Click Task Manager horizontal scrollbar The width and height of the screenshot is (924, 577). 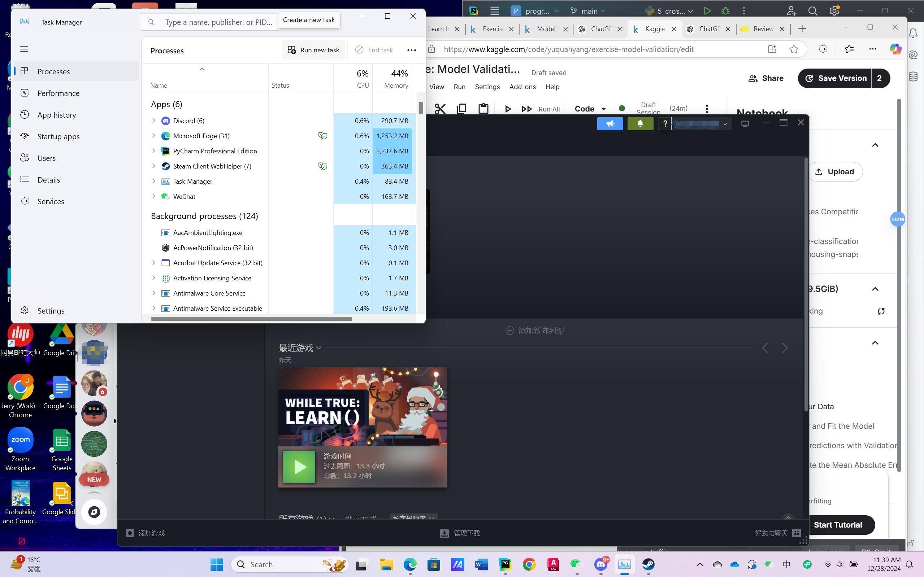pyautogui.click(x=251, y=319)
